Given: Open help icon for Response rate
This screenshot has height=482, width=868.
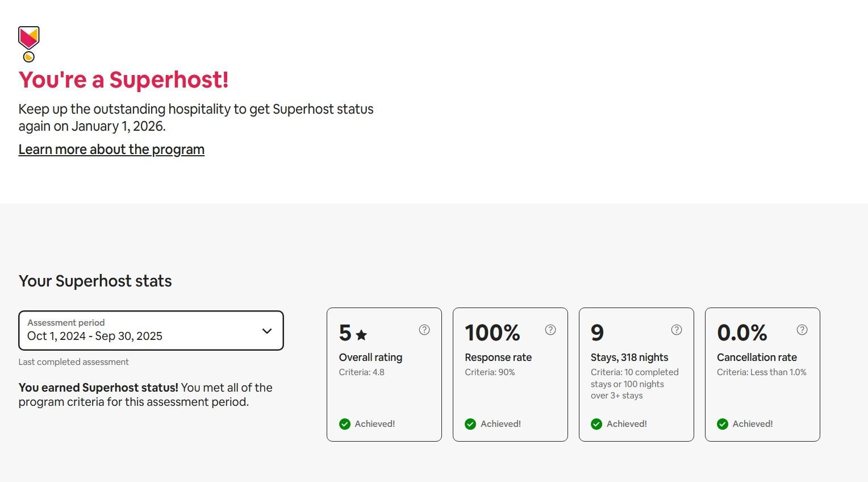Looking at the screenshot, I should tap(550, 330).
